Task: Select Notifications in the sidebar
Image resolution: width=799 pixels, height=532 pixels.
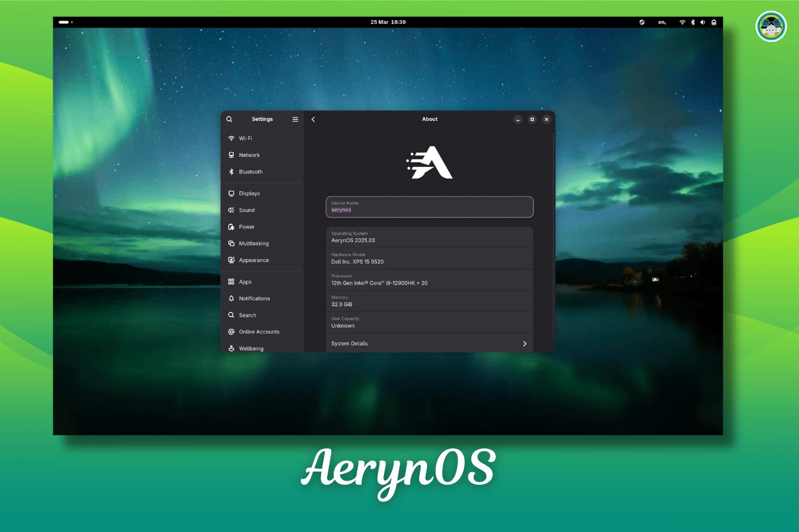Action: [x=254, y=299]
